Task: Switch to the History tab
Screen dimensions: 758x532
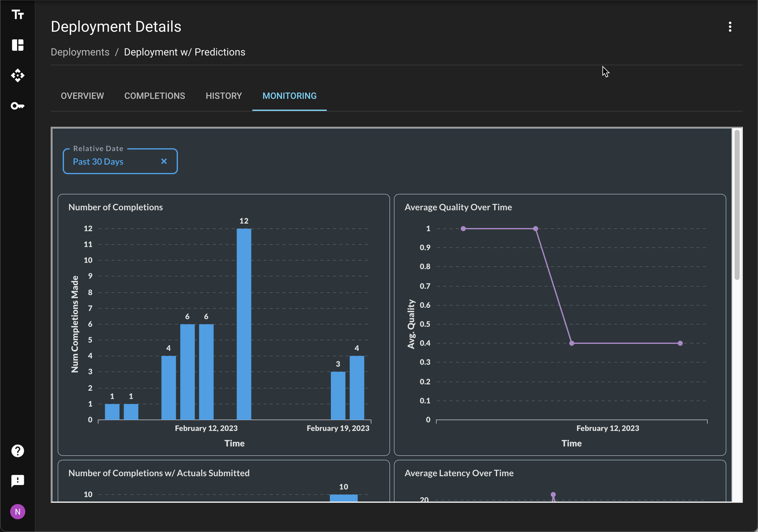Action: [224, 96]
